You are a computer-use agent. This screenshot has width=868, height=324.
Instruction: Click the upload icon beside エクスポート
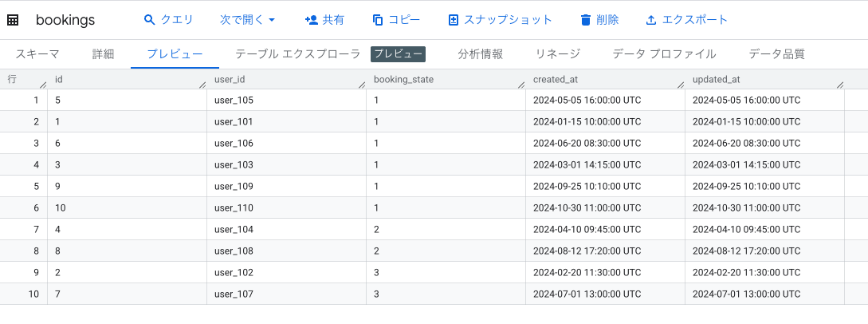(651, 21)
